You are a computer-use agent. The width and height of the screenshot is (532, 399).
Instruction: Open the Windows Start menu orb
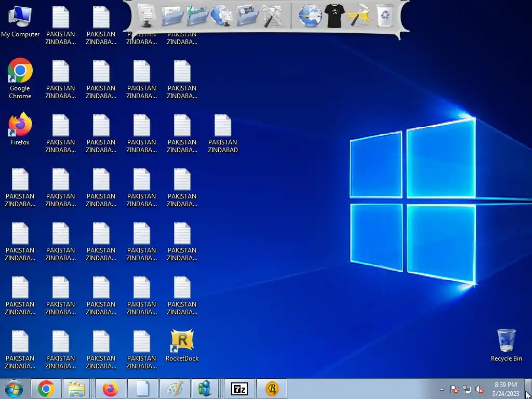tap(14, 389)
